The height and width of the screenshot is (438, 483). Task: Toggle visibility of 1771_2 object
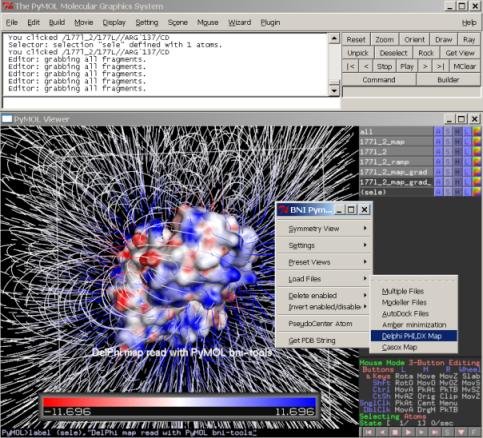(x=396, y=152)
